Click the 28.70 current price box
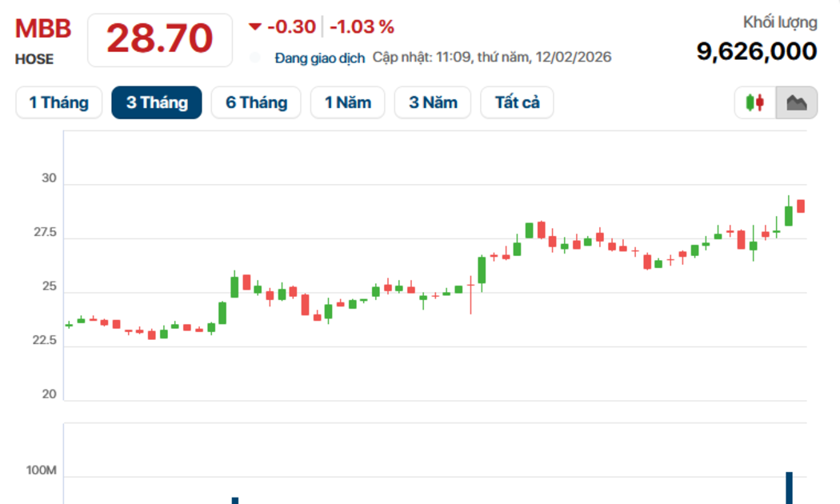Screen dimensions: 840x504 tap(160, 40)
